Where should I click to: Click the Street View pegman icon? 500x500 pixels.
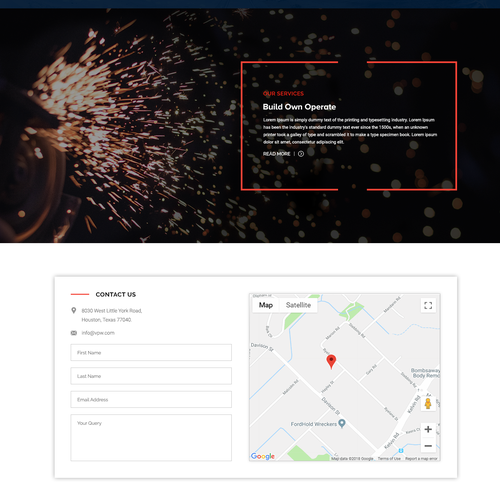tap(428, 403)
